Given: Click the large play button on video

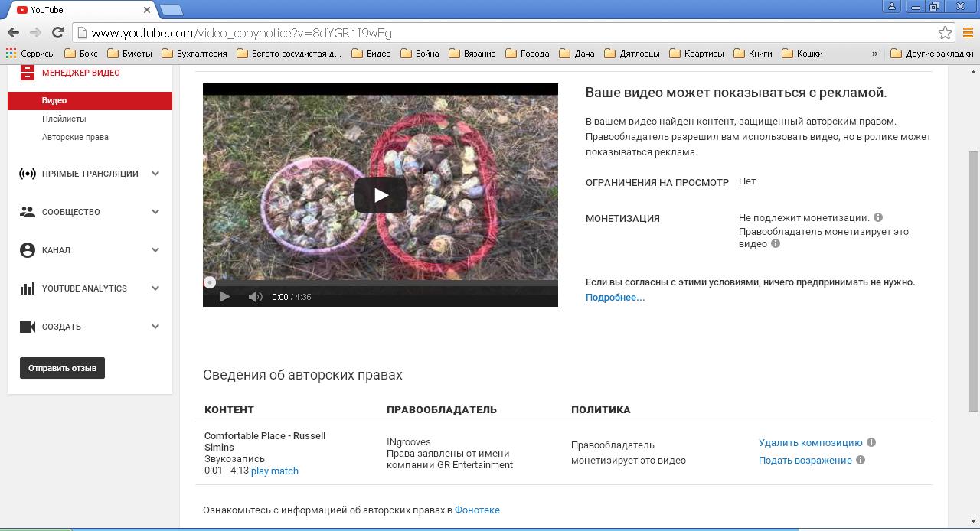Looking at the screenshot, I should (381, 195).
